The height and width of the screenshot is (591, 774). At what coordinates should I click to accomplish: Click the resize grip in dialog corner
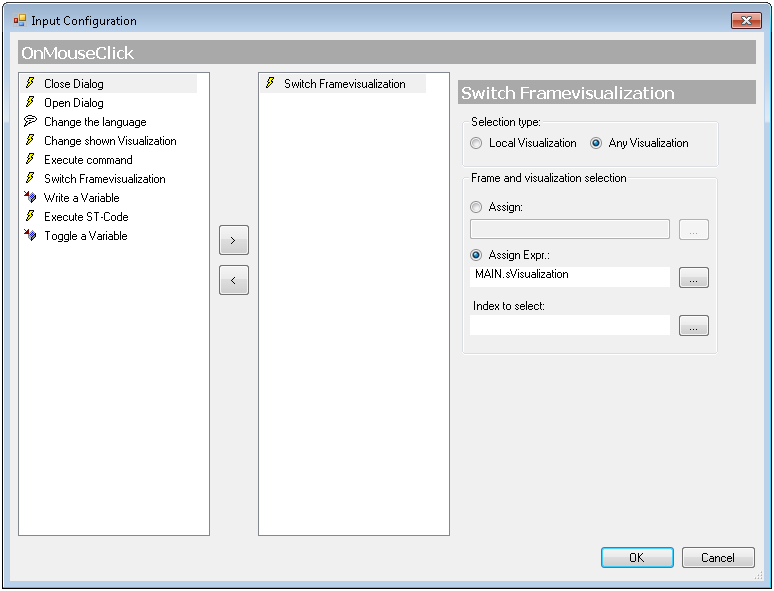(x=759, y=575)
